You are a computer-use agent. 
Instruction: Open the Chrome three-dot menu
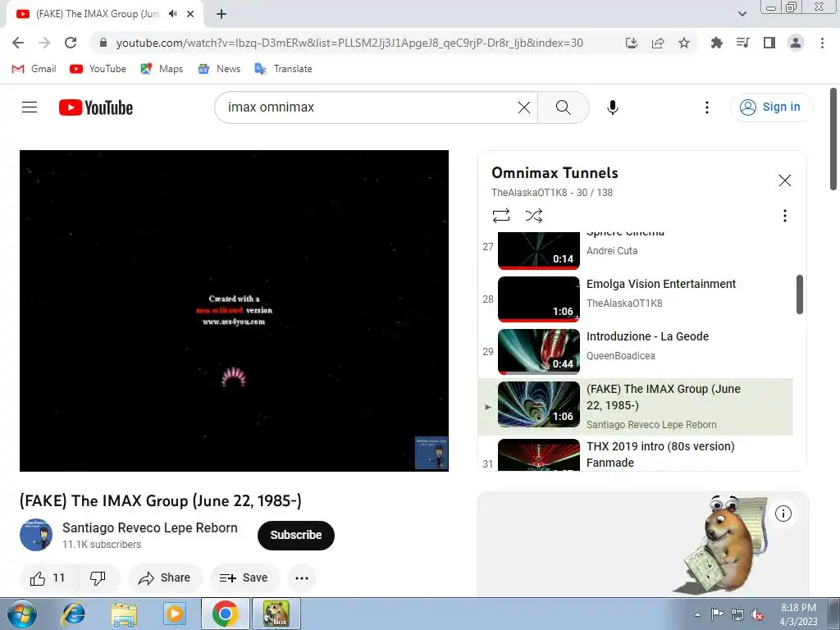click(x=822, y=43)
